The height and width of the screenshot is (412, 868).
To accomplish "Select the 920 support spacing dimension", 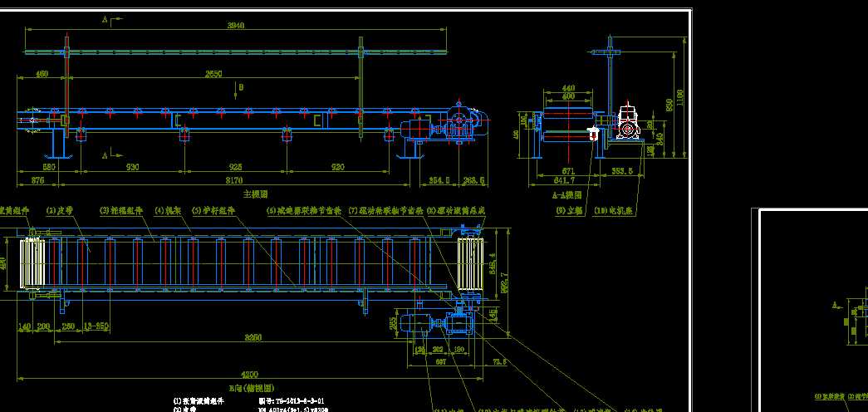I will pyautogui.click(x=337, y=167).
